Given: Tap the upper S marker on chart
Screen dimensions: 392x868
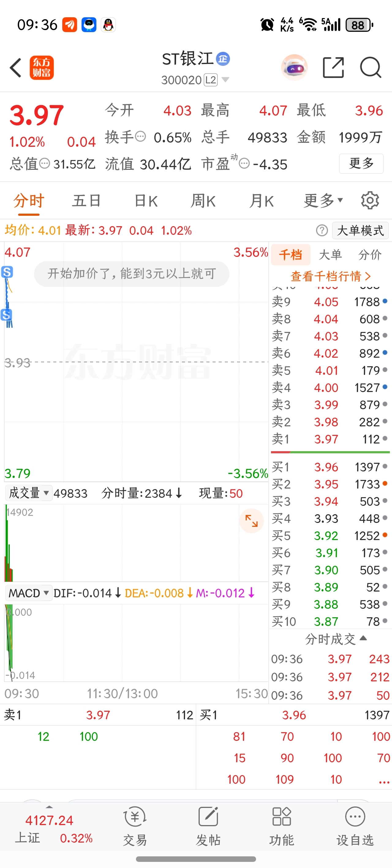Looking at the screenshot, I should [7, 272].
